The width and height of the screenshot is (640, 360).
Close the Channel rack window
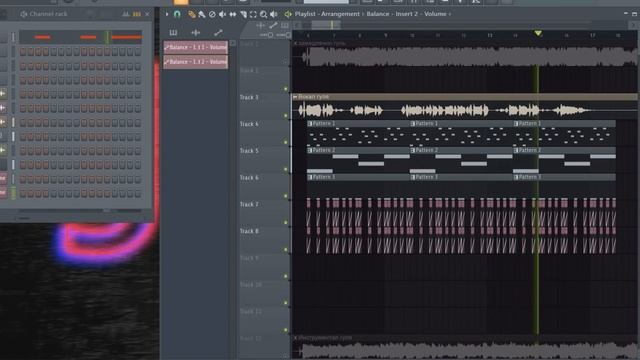(x=147, y=14)
